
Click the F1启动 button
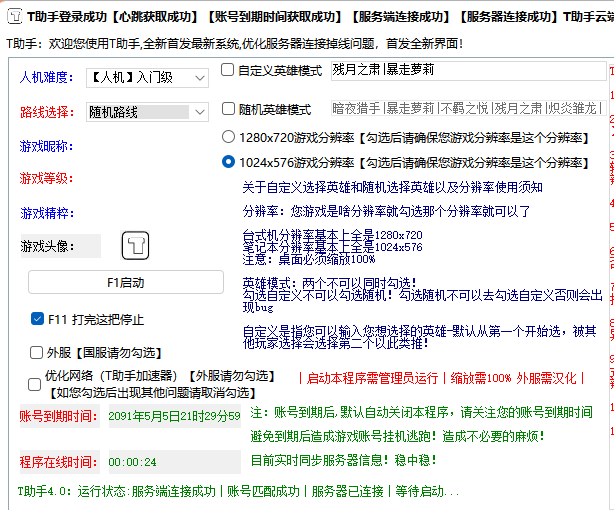click(126, 282)
